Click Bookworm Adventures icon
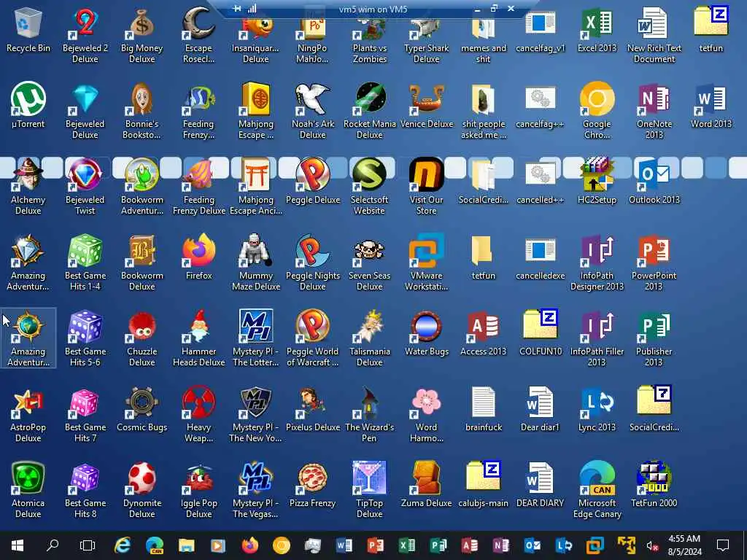The width and height of the screenshot is (747, 560). point(142,187)
